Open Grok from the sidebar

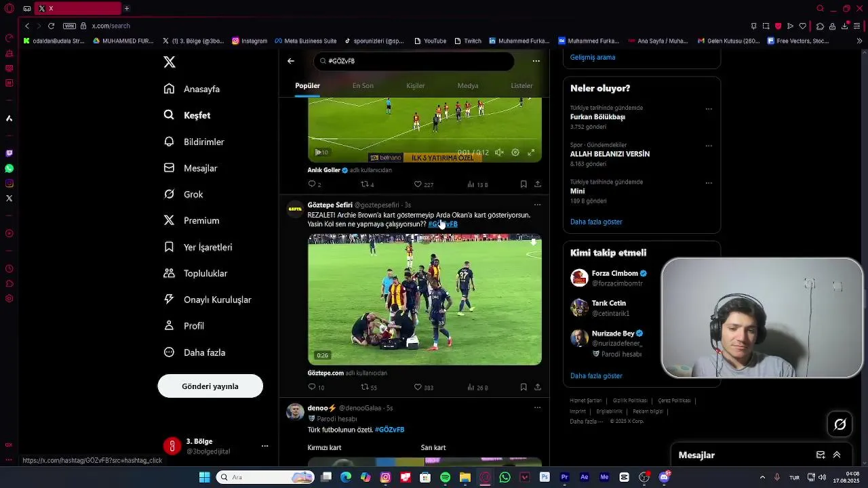(183, 195)
